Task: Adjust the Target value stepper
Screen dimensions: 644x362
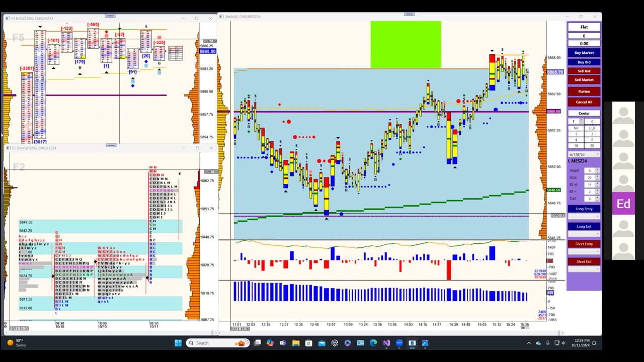Action: tap(597, 170)
